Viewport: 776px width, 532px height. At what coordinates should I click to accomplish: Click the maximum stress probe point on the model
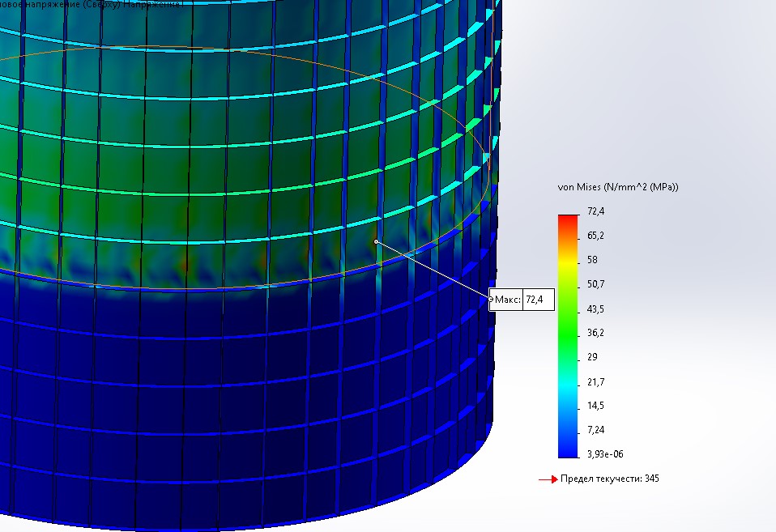click(376, 241)
